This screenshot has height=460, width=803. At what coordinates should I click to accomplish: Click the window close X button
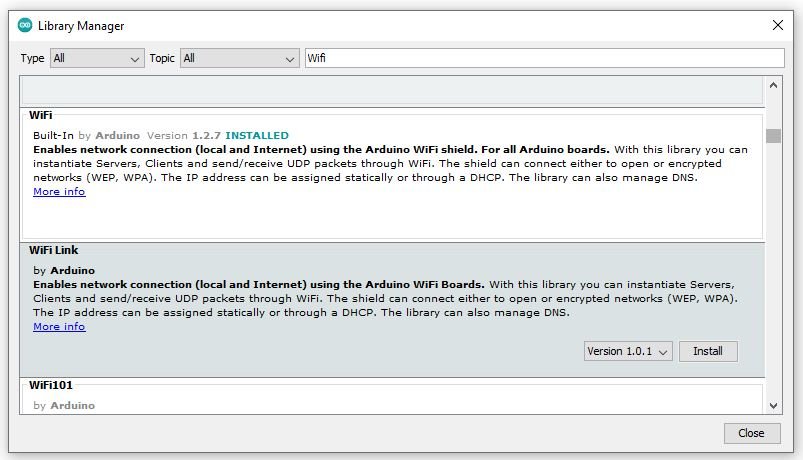778,25
